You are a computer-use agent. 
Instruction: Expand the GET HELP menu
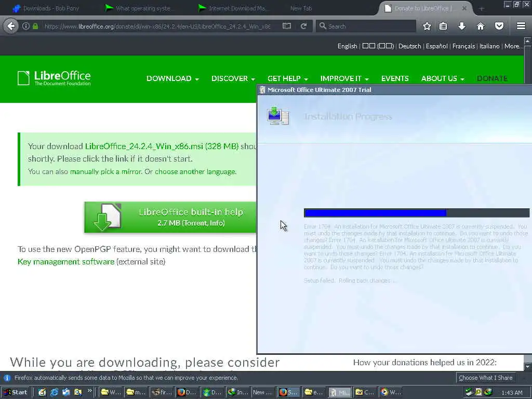click(x=287, y=78)
